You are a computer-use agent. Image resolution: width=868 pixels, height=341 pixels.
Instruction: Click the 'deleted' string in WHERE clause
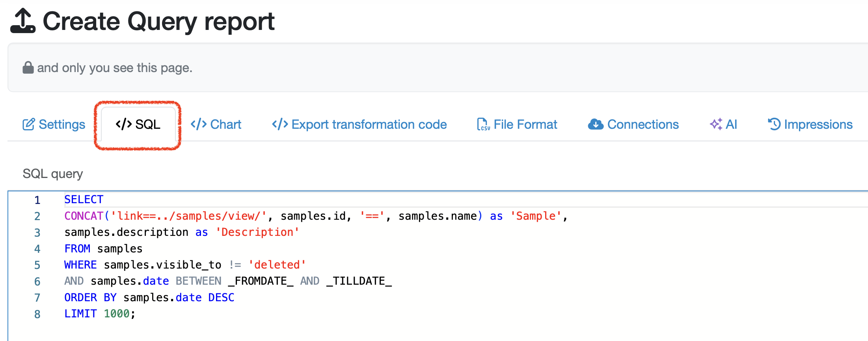click(x=277, y=265)
